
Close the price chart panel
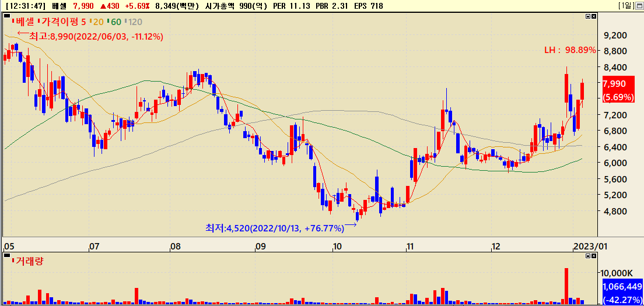(593, 16)
